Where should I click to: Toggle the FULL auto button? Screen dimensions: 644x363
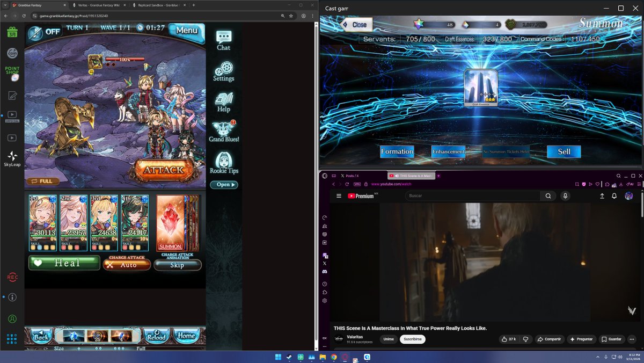[x=42, y=181]
